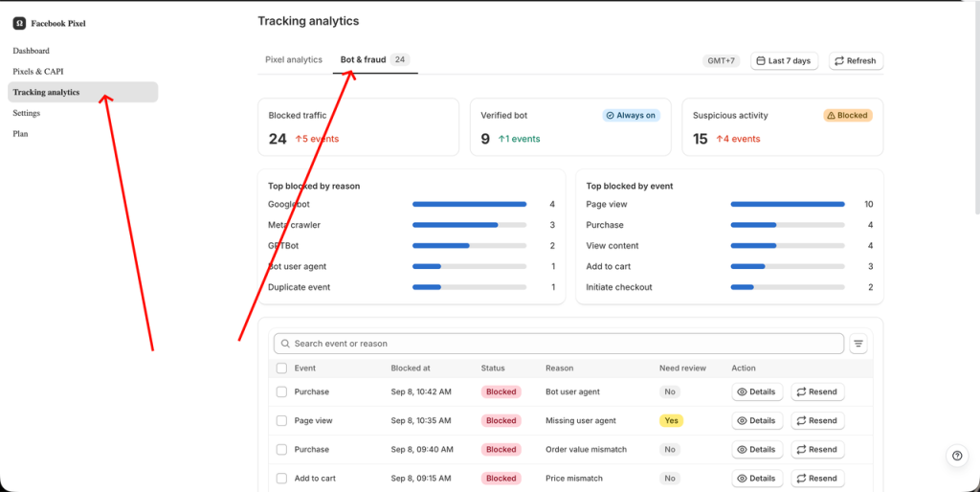This screenshot has height=492, width=980.
Task: Open Settings in sidebar
Action: coord(26,113)
